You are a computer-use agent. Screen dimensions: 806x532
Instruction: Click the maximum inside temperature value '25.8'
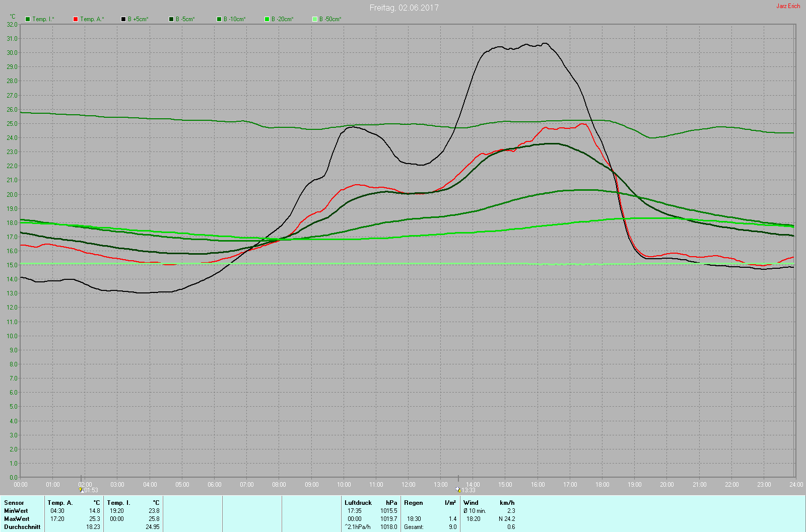point(154,519)
